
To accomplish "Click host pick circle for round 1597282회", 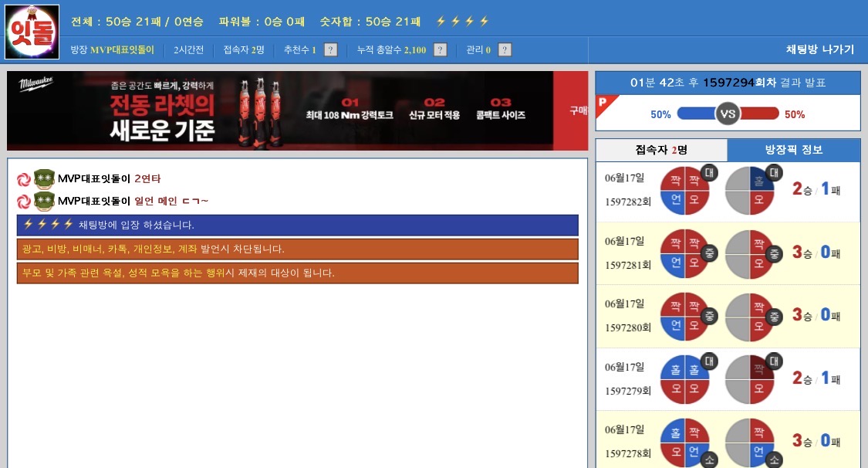I will coord(749,190).
